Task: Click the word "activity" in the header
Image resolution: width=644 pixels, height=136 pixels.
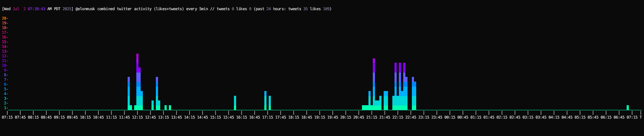Action: click(143, 9)
